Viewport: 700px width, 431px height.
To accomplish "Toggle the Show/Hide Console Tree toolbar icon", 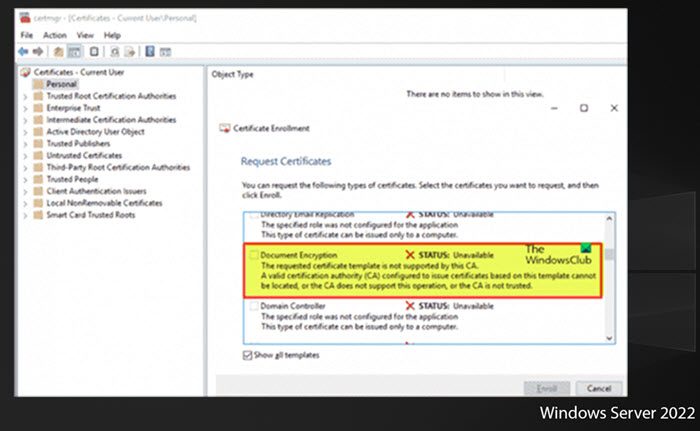I will 75,52.
